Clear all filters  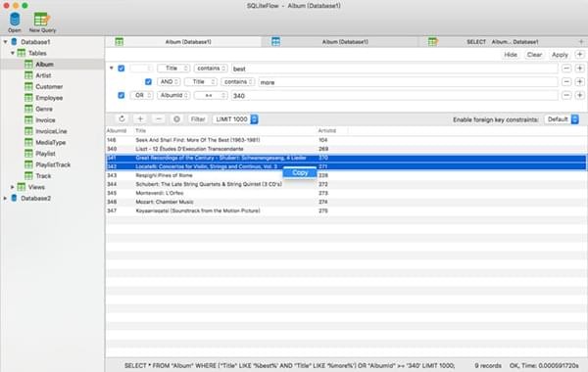click(534, 55)
